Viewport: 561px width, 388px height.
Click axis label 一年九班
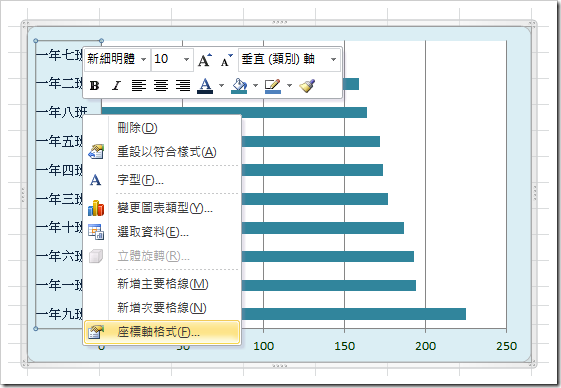[60, 314]
